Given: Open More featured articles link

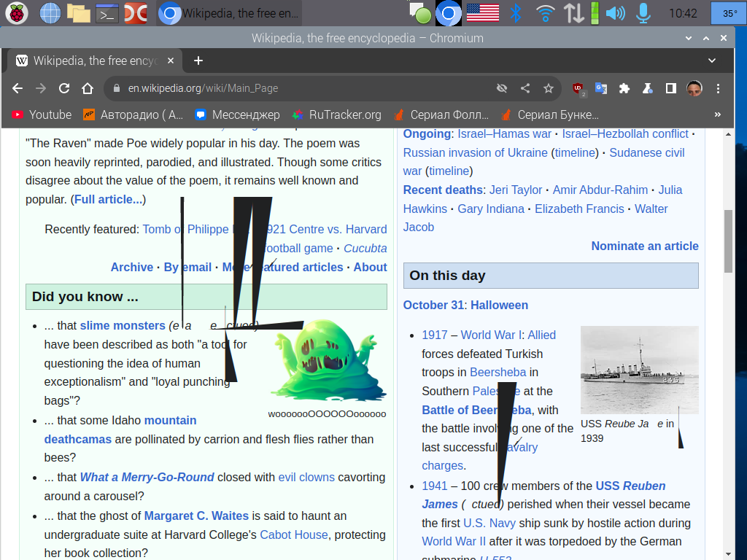Looking at the screenshot, I should pyautogui.click(x=282, y=267).
